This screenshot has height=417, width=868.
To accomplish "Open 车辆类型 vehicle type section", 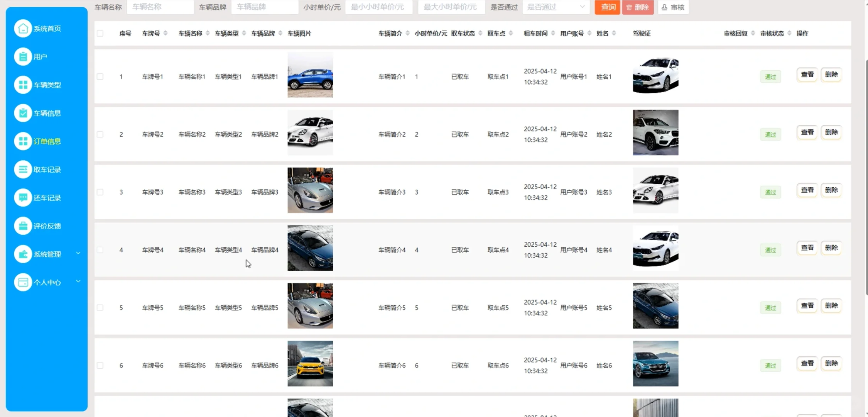I will point(23,85).
